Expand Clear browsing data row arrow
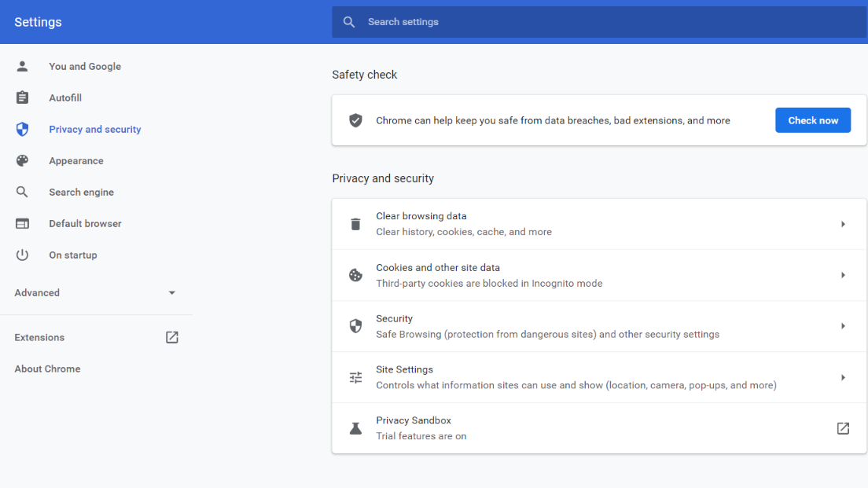The height and width of the screenshot is (488, 868). pyautogui.click(x=843, y=224)
